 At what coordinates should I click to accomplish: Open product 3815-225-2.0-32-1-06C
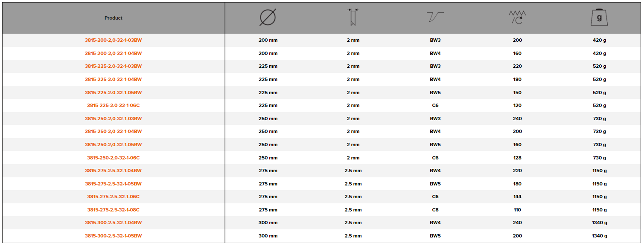coord(114,105)
